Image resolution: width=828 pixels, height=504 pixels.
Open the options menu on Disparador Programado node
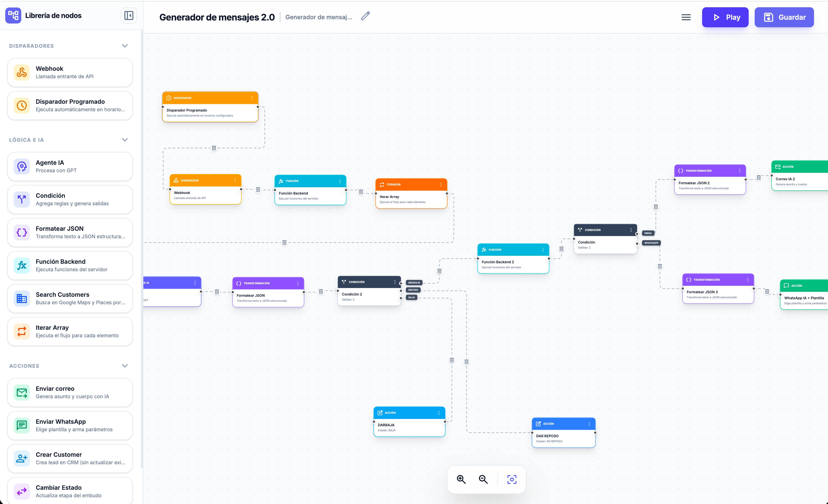click(x=252, y=98)
